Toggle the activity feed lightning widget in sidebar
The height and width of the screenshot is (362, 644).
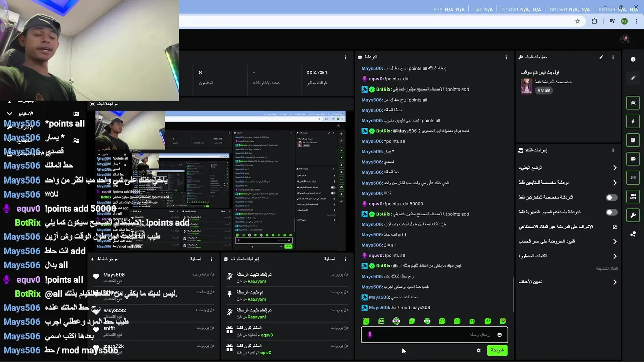coord(633,121)
